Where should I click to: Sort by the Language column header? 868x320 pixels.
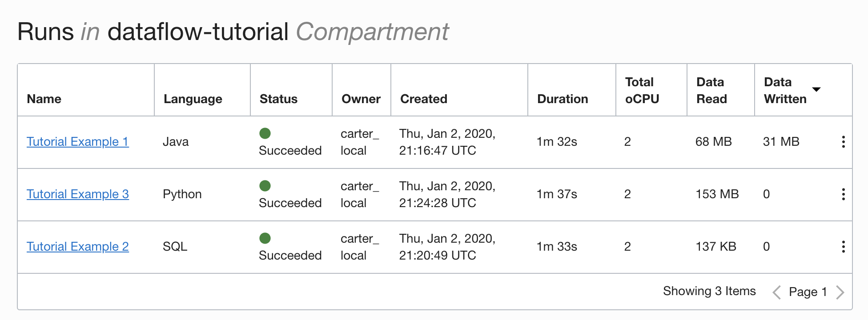pyautogui.click(x=193, y=99)
